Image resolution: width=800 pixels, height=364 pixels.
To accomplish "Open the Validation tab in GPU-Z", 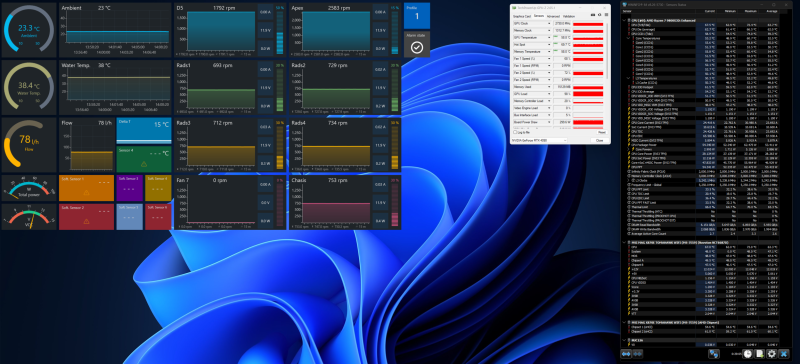I will [x=569, y=16].
